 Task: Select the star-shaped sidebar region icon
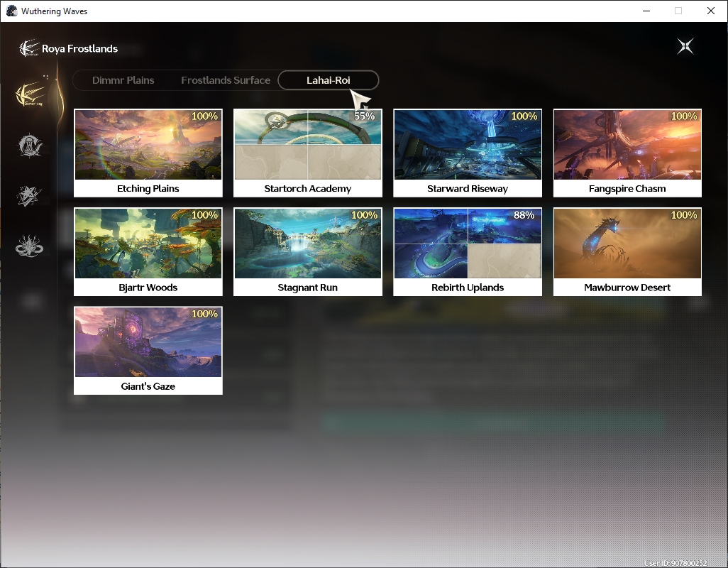pos(29,196)
